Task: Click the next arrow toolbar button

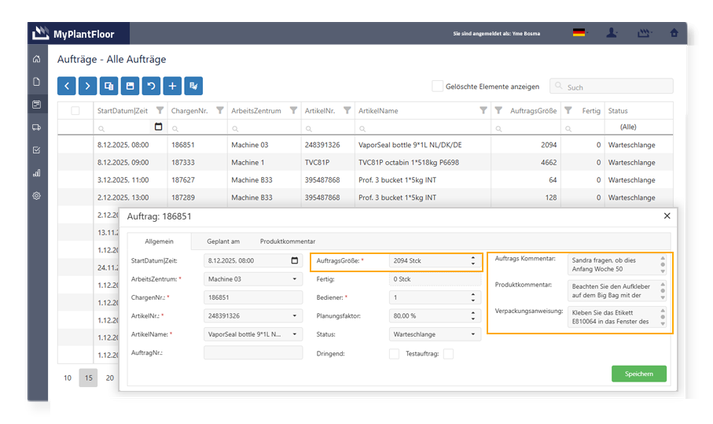Action: coord(87,86)
